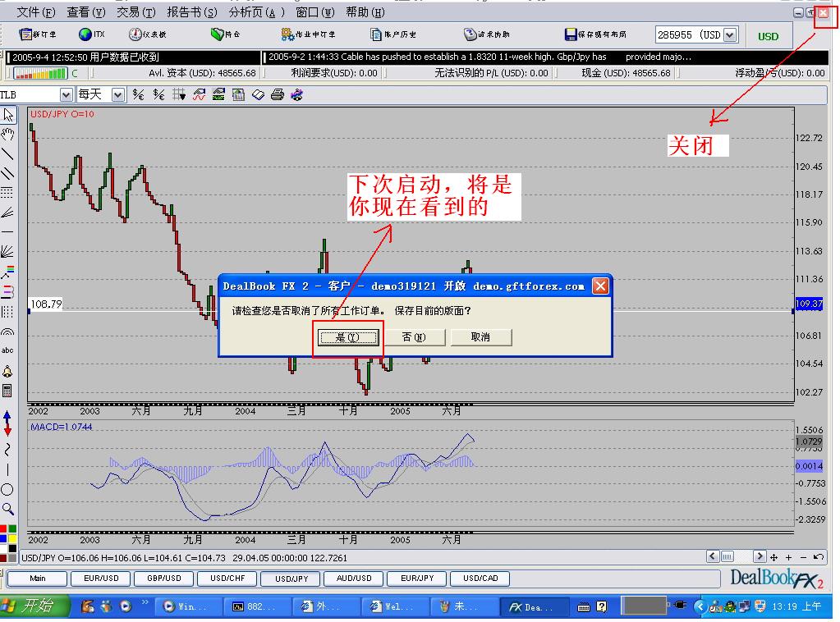The width and height of the screenshot is (840, 622).
Task: Switch to the USD/CAD tab
Action: tap(480, 579)
